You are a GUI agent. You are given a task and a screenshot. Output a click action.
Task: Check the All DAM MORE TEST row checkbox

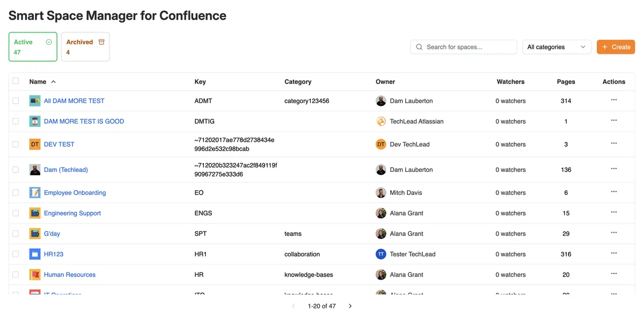pos(16,100)
